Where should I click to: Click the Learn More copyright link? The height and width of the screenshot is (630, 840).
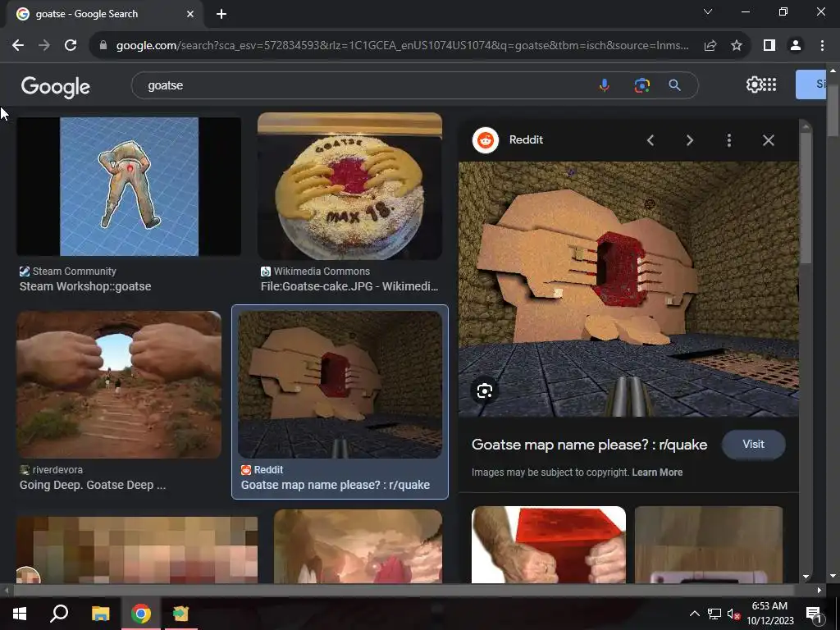(x=657, y=472)
